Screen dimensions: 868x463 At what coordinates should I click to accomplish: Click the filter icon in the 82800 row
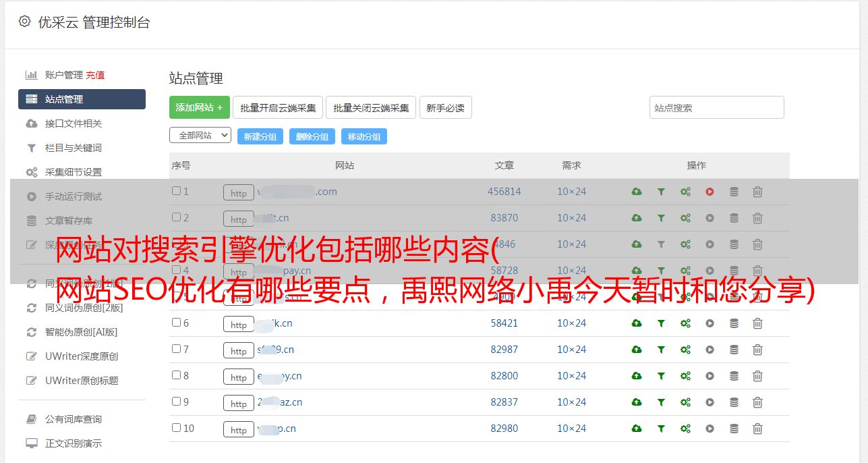point(661,376)
